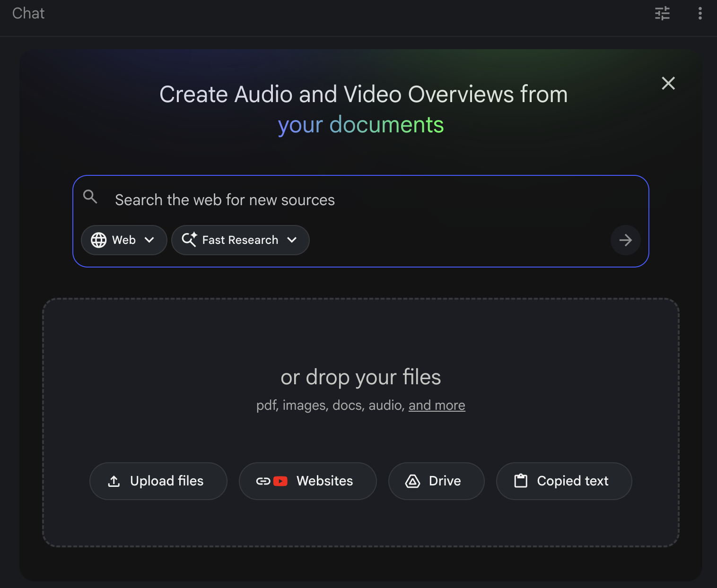The image size is (717, 588).
Task: Select the Chat panel title
Action: tap(28, 13)
